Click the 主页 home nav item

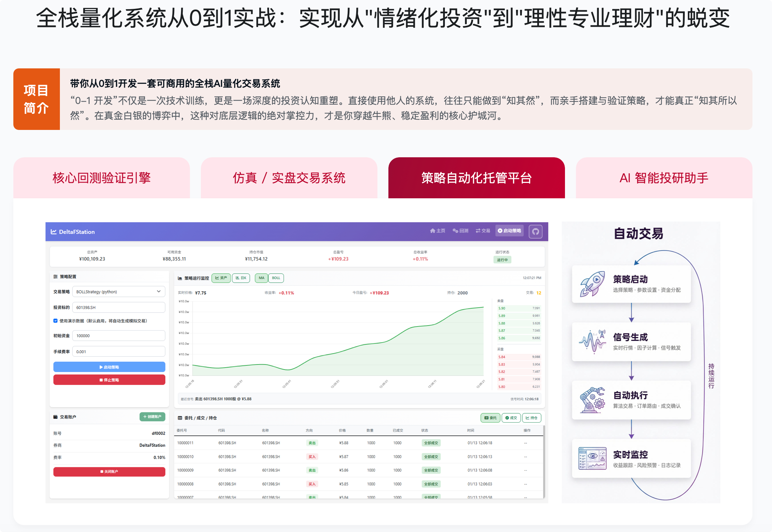[437, 231]
